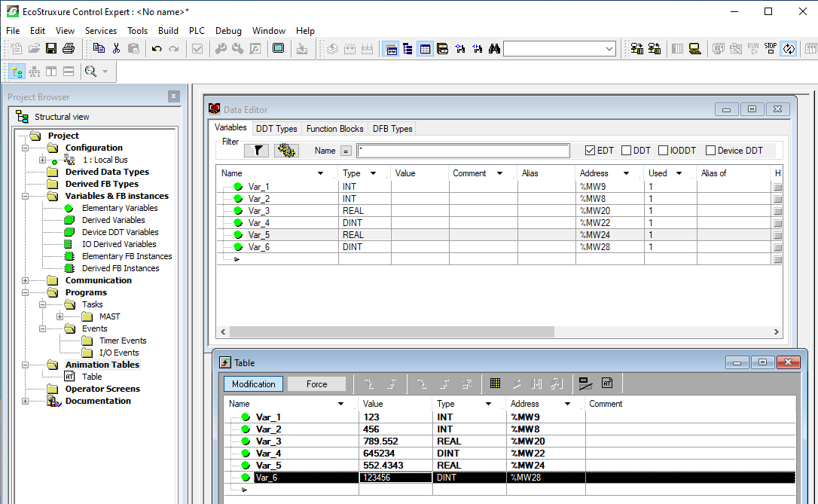Open Table under Animation Tables
Image resolution: width=818 pixels, height=504 pixels.
pos(92,377)
